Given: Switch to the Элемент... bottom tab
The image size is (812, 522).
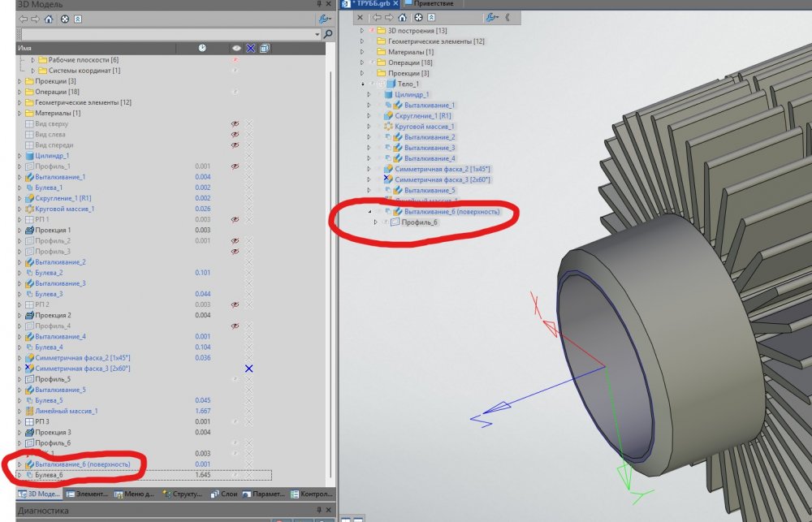Looking at the screenshot, I should pyautogui.click(x=86, y=494).
